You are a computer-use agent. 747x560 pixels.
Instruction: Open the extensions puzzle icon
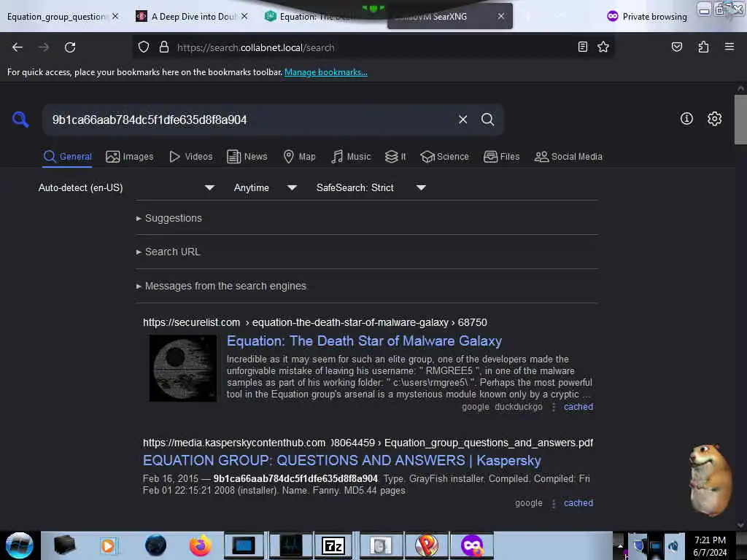703,47
